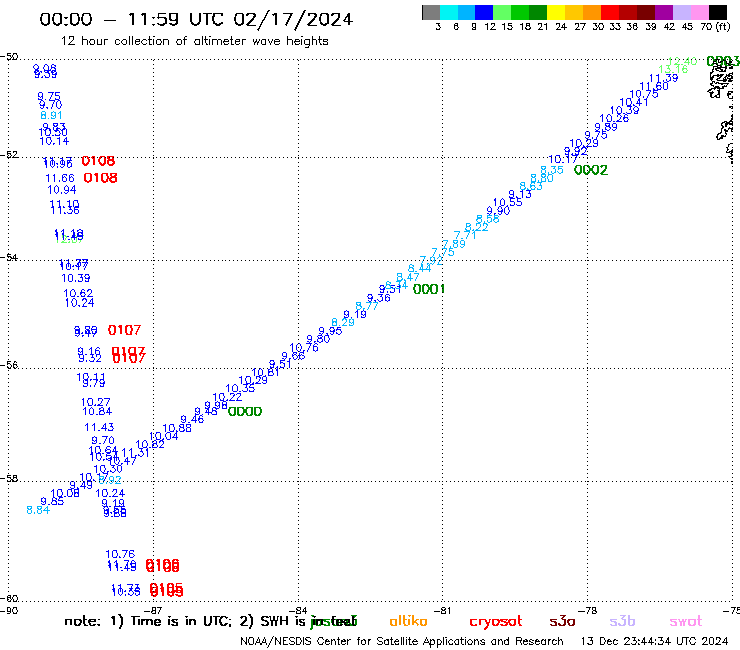This screenshot has width=740, height=650.
Task: Click the gray swatch in the color scale
Action: coord(431,12)
